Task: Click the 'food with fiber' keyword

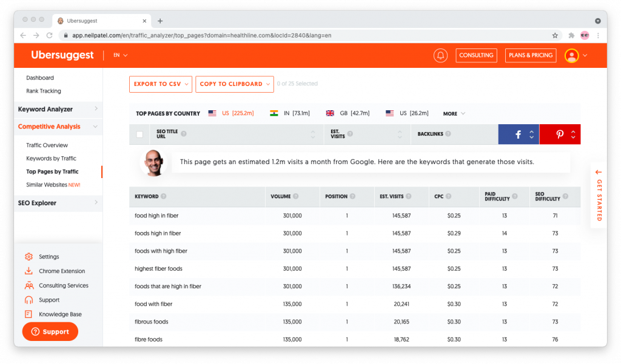Action: point(153,304)
